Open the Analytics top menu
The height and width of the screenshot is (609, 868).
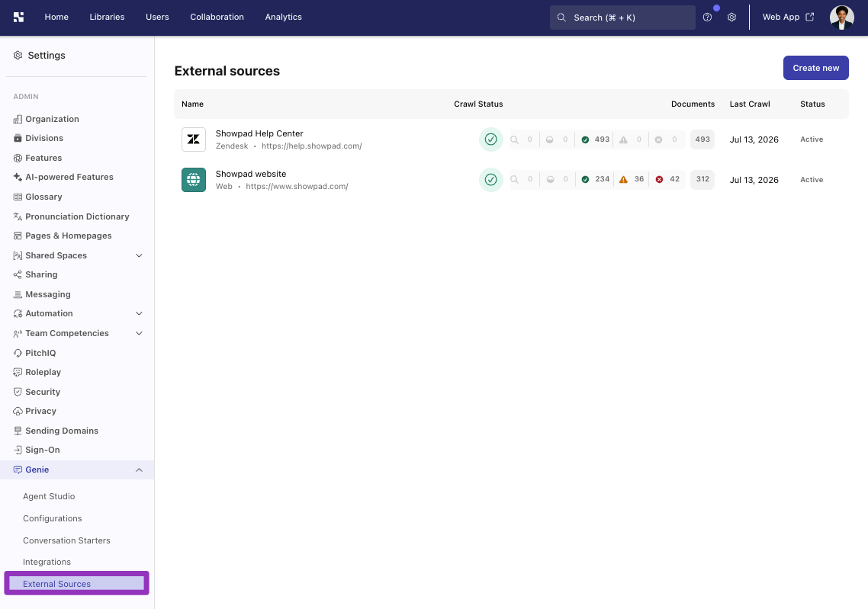284,17
